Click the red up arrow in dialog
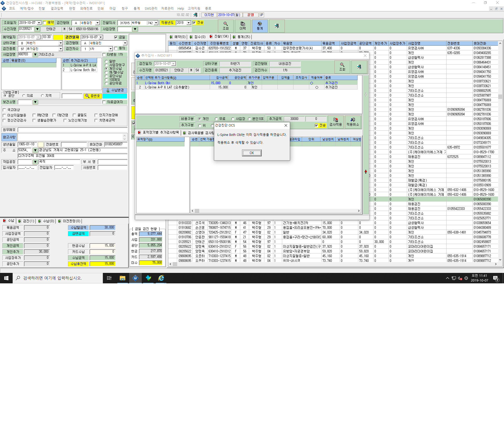This screenshot has width=504, height=424. pos(366,172)
